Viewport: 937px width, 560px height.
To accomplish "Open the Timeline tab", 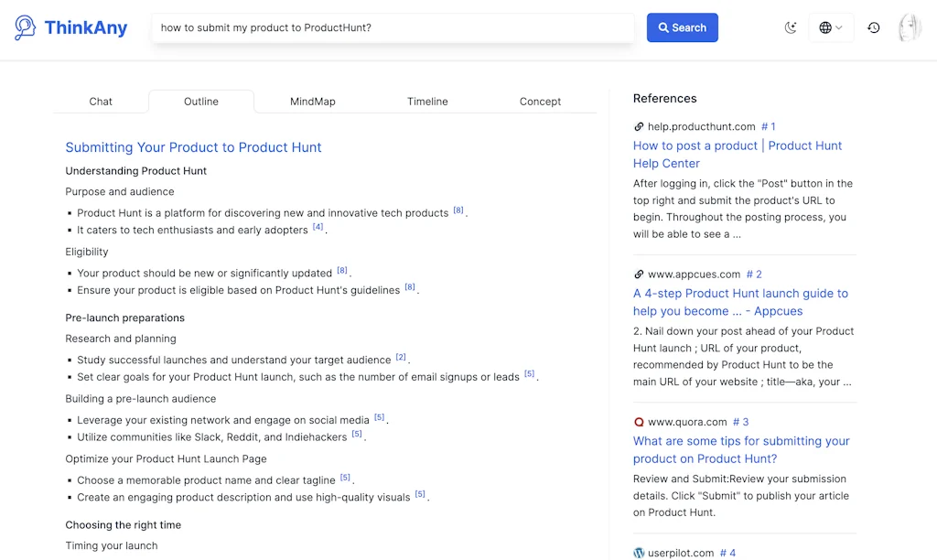I will point(427,102).
